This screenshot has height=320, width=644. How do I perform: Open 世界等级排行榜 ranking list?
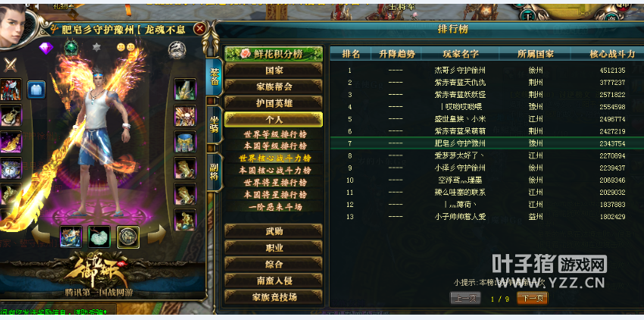(275, 134)
